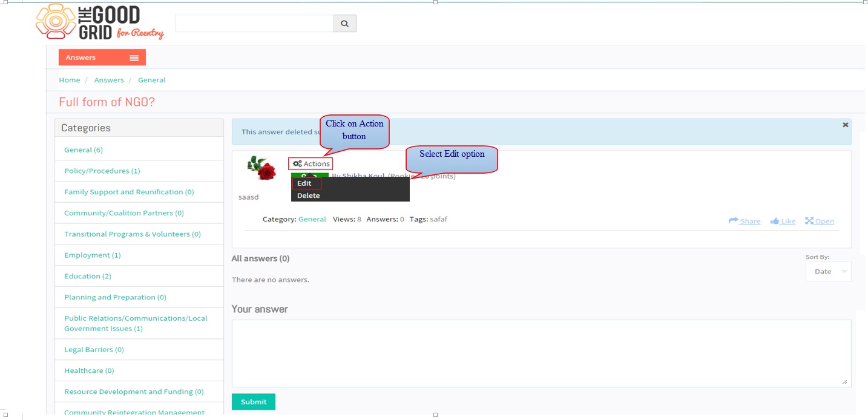Click the safaf tag text
Screen dimensions: 868x420
point(438,219)
